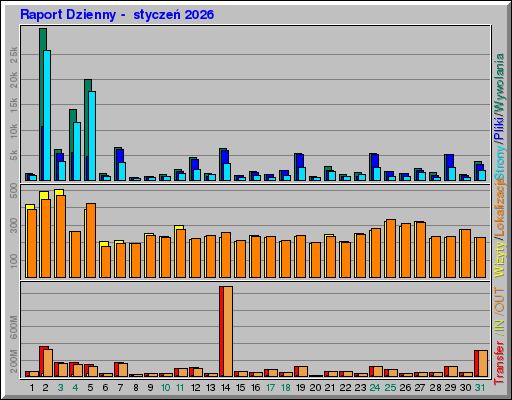This screenshot has height=400, width=512.
Task: Click the 5k y-axis label
Action: click(x=14, y=155)
